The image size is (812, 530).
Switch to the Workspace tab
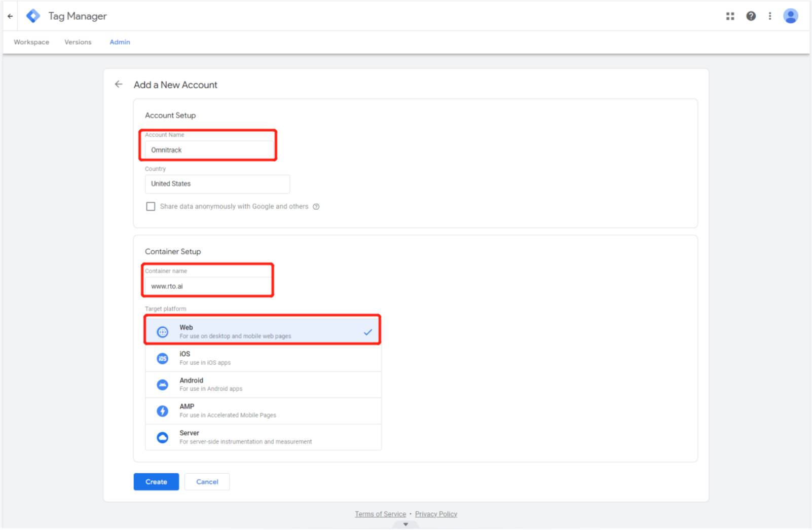point(31,42)
